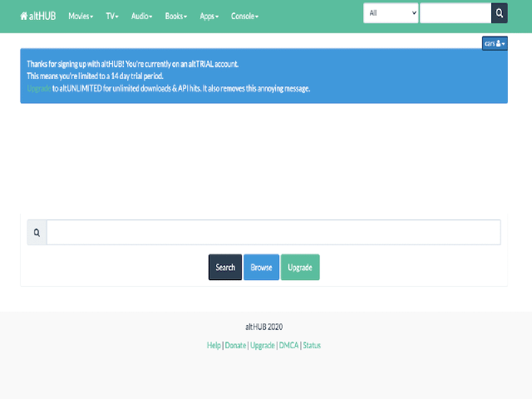
Task: Open the Status footer link
Action: tap(312, 346)
